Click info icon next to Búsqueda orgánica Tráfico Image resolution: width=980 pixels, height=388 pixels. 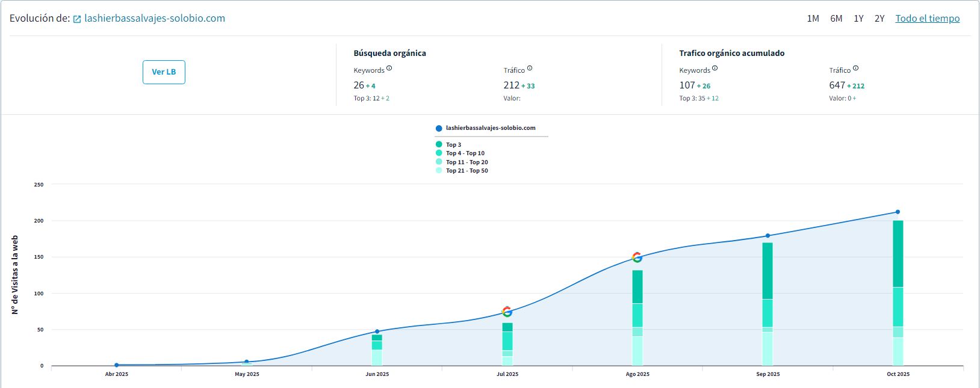pos(530,68)
